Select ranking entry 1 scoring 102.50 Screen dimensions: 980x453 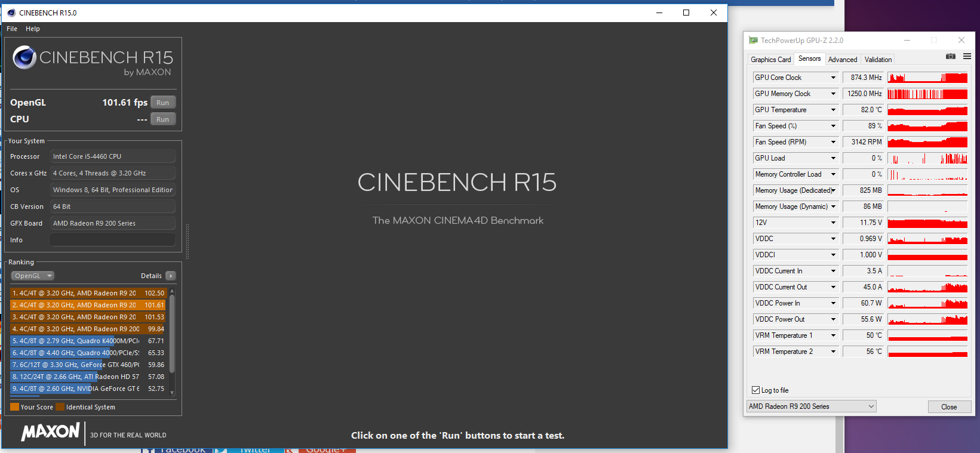[88, 293]
